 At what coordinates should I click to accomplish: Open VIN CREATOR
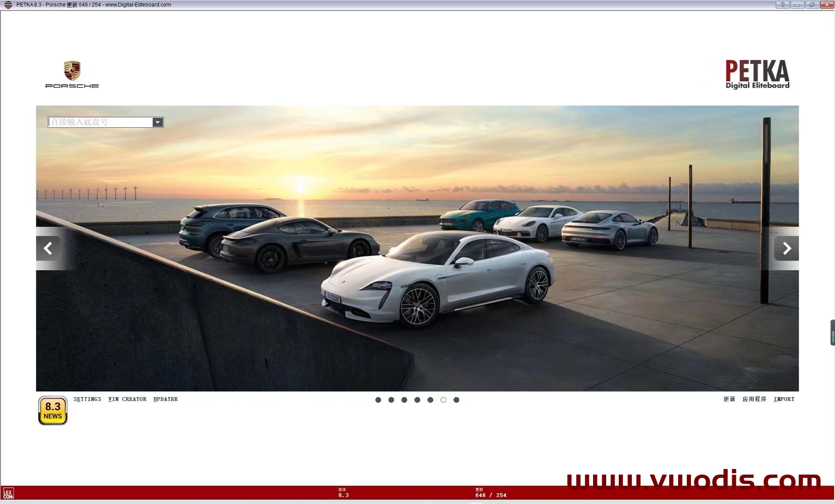pos(127,399)
